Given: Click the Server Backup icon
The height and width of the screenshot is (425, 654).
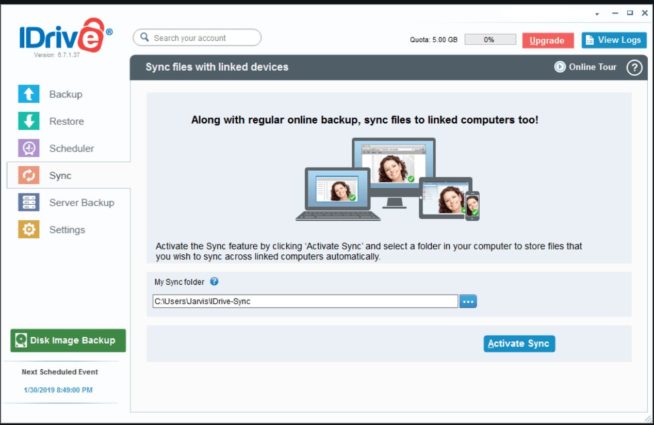Looking at the screenshot, I should 29,202.
